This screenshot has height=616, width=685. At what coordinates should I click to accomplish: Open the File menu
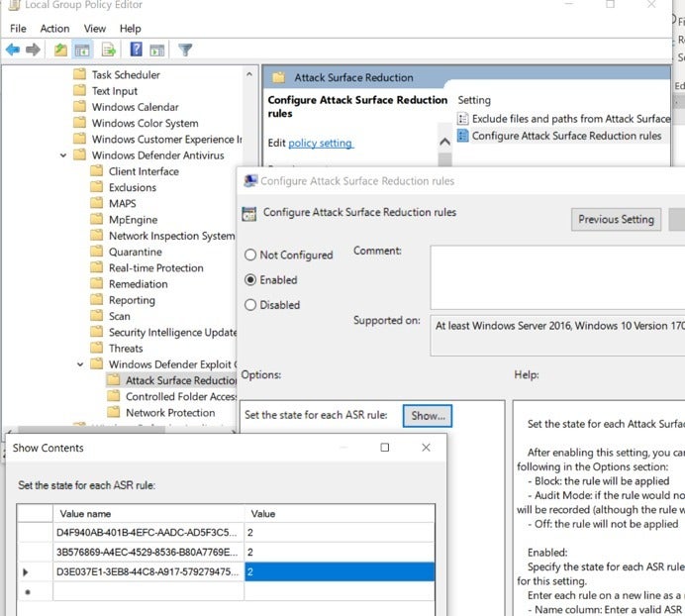[x=19, y=29]
